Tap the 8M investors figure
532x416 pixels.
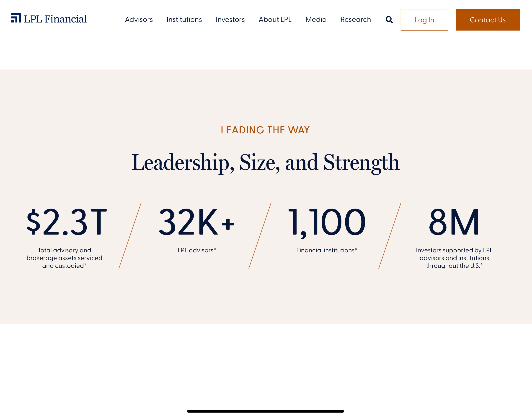click(454, 222)
